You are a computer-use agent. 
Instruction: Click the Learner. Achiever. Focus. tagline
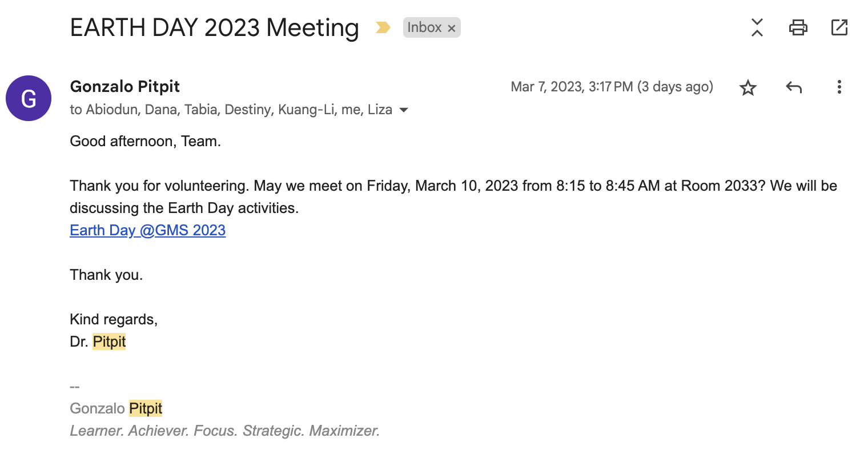[224, 431]
